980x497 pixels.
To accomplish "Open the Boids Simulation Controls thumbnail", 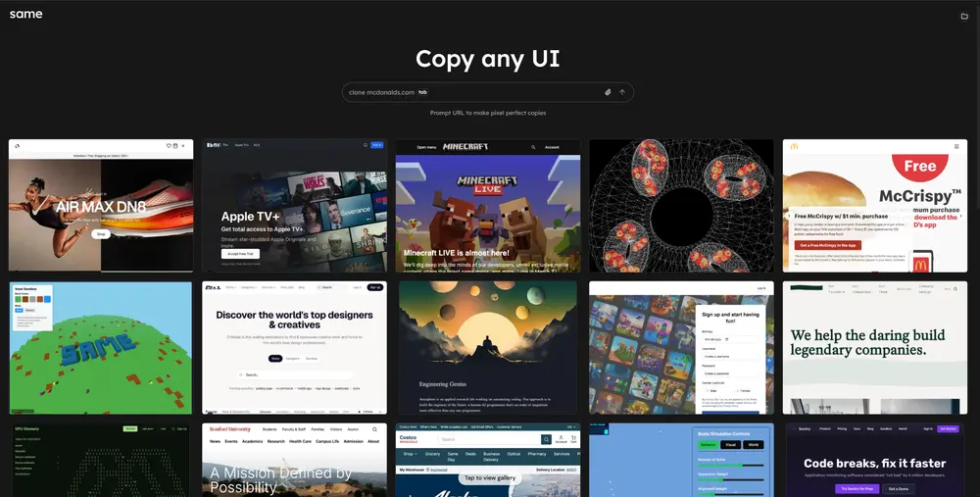I will click(x=681, y=460).
